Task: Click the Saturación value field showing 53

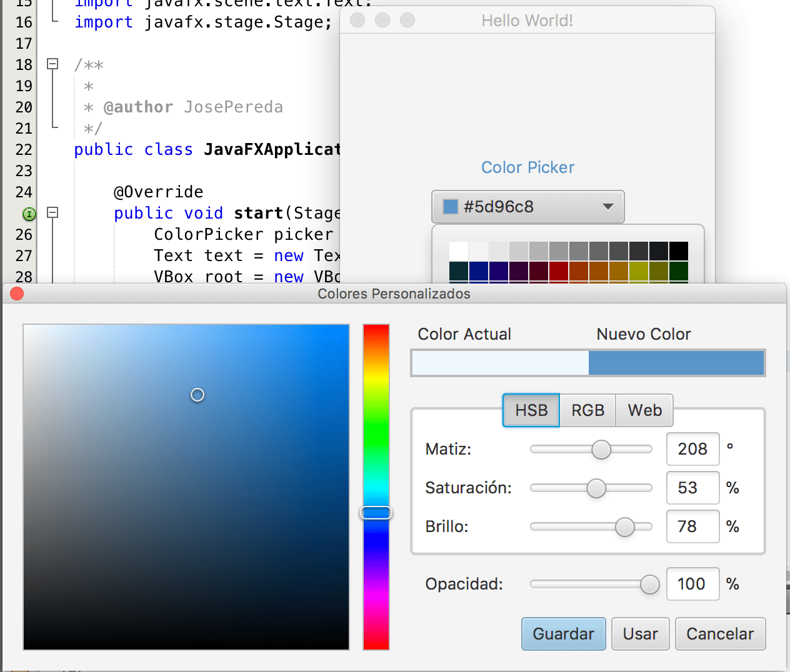Action: [x=692, y=488]
